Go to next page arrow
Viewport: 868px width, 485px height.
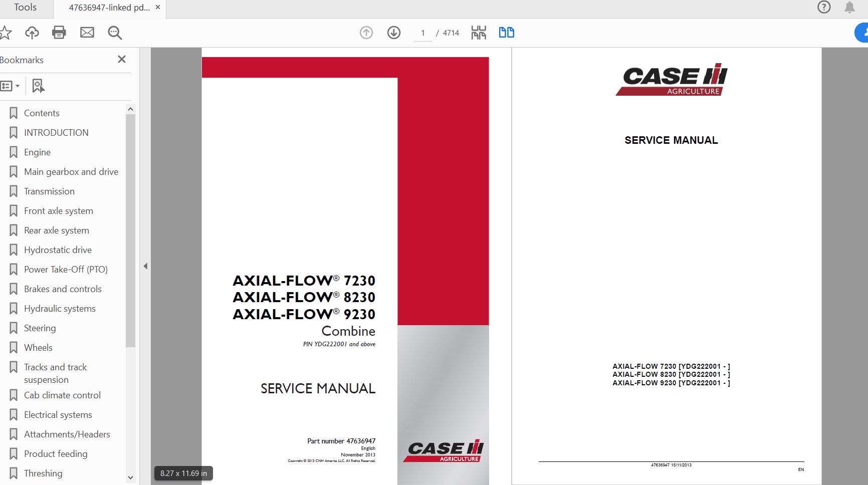click(394, 33)
